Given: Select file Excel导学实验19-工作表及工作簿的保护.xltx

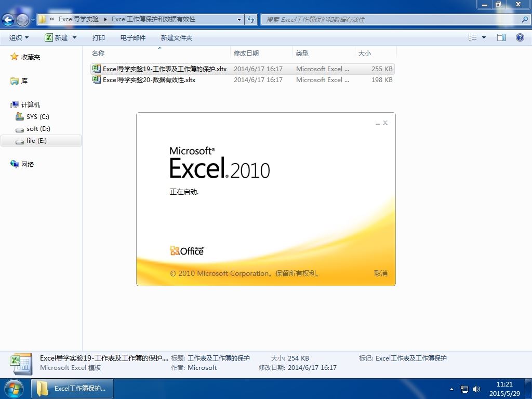Looking at the screenshot, I should 243,69.
